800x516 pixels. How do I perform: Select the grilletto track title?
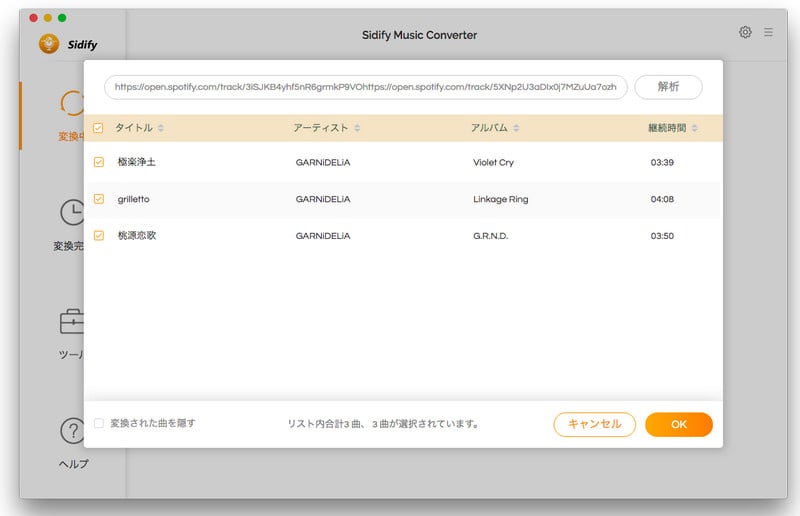coord(134,199)
